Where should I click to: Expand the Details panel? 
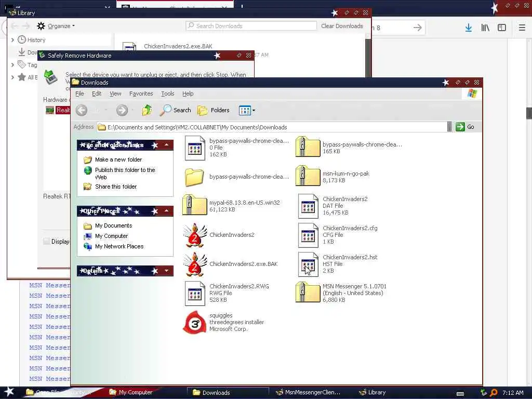[x=167, y=271]
